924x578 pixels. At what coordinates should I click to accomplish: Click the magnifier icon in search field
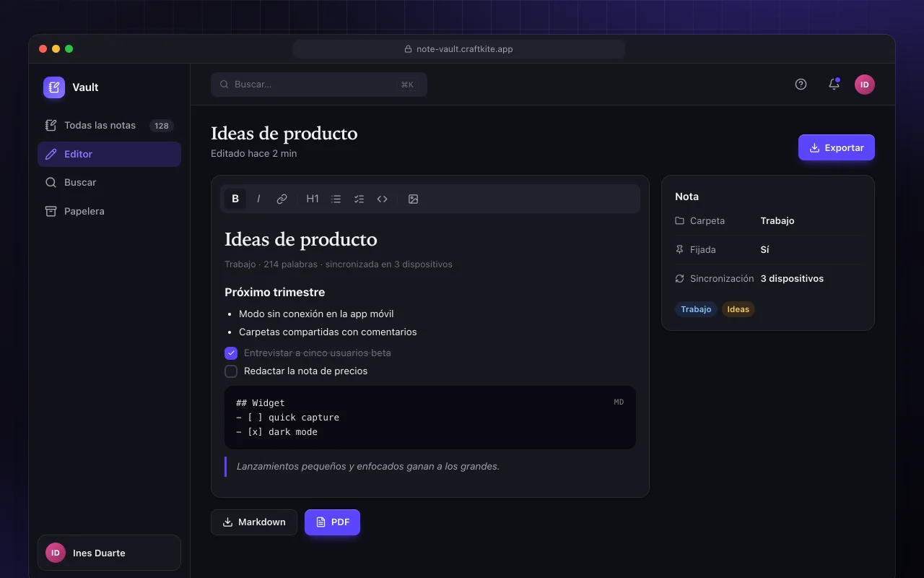pyautogui.click(x=225, y=85)
